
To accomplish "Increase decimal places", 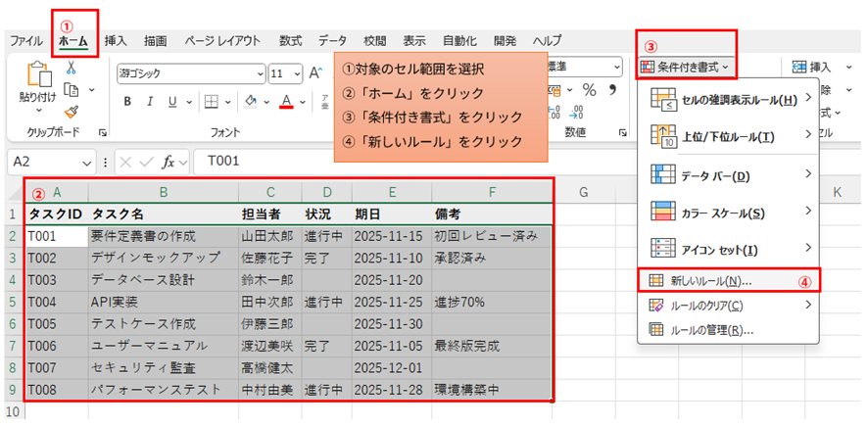I will pos(555,113).
